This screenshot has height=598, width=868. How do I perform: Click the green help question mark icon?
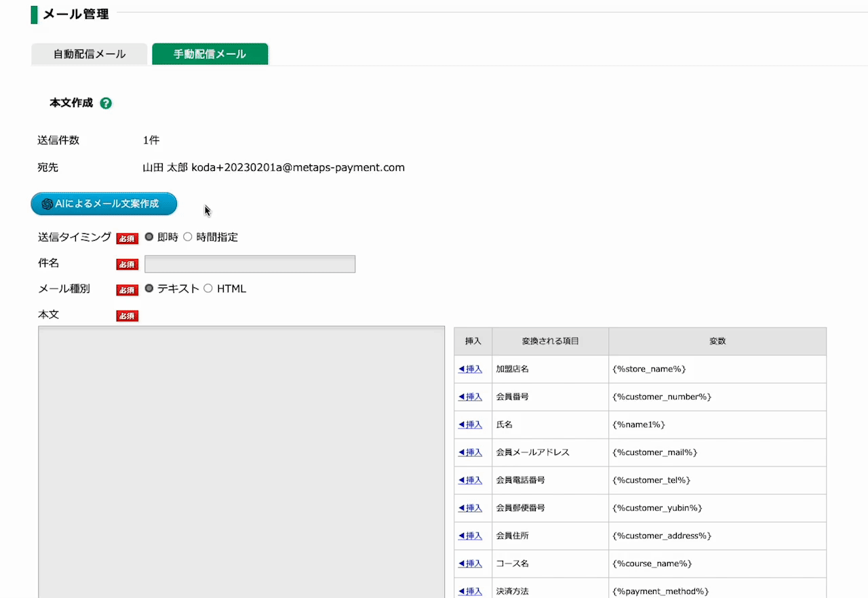point(106,104)
